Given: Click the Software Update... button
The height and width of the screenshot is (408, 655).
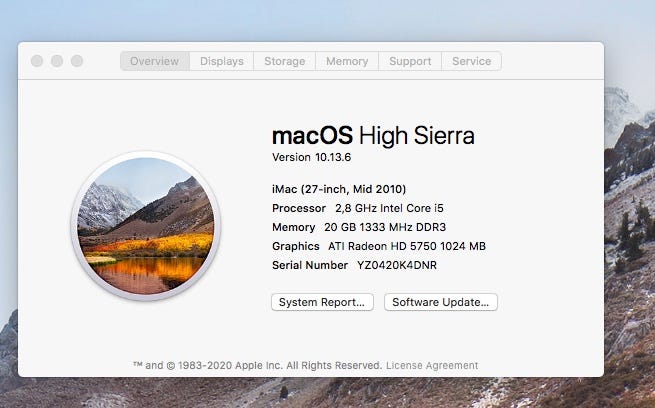Looking at the screenshot, I should (x=441, y=302).
